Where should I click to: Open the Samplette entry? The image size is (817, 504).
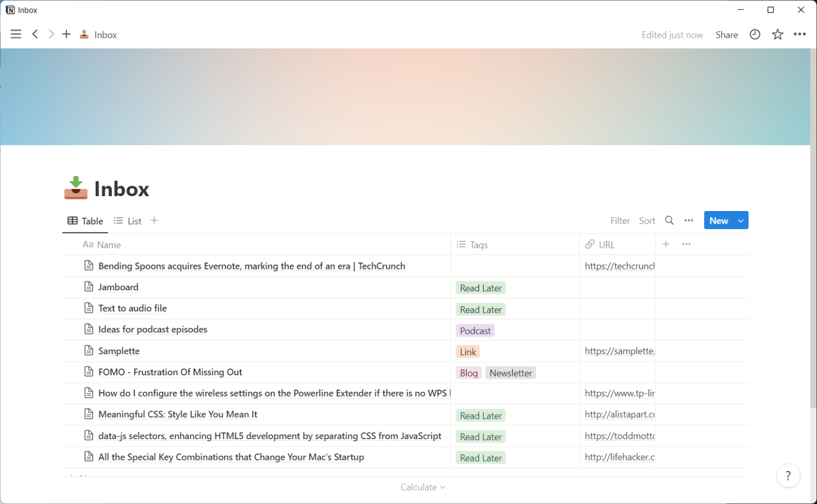click(x=119, y=351)
